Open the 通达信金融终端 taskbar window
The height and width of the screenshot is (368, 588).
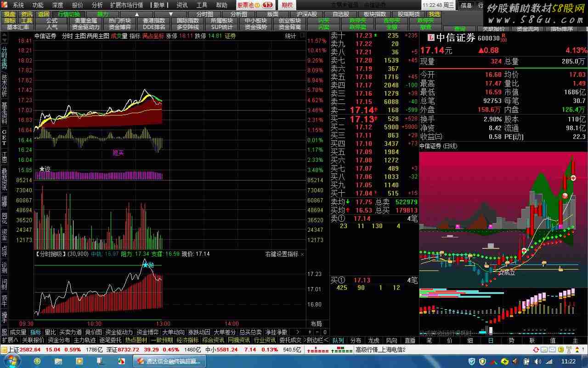tap(170, 361)
